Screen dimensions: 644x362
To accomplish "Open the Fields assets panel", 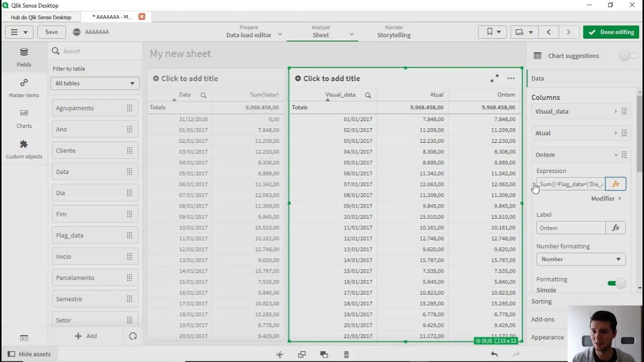I will pyautogui.click(x=24, y=57).
